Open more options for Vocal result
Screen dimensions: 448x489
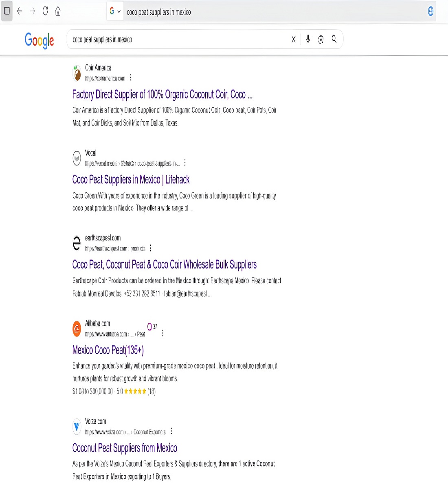click(x=185, y=163)
